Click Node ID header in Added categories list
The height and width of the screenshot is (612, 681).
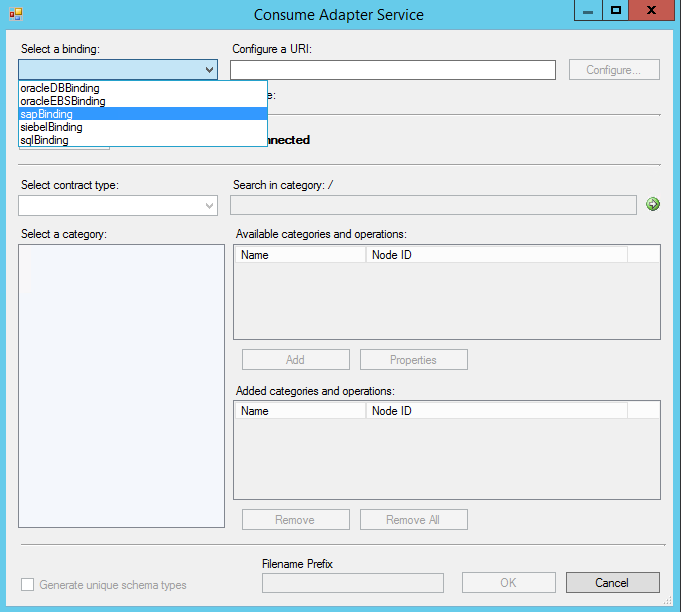496,410
